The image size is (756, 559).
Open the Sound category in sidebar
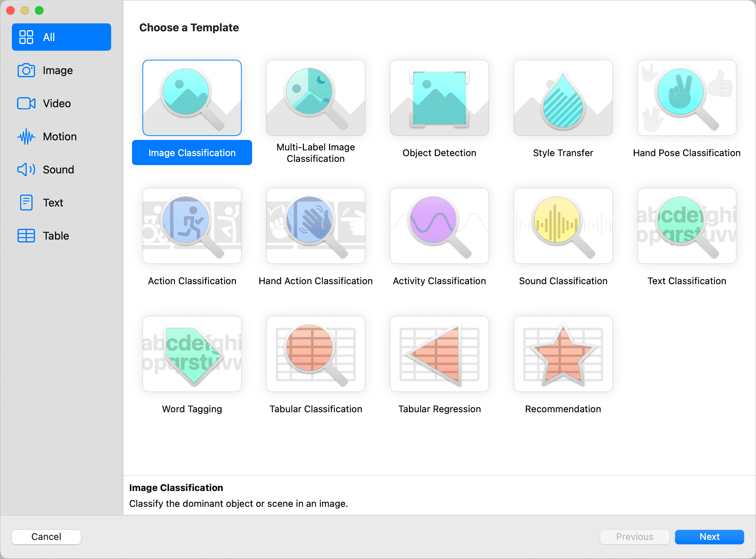coord(58,170)
